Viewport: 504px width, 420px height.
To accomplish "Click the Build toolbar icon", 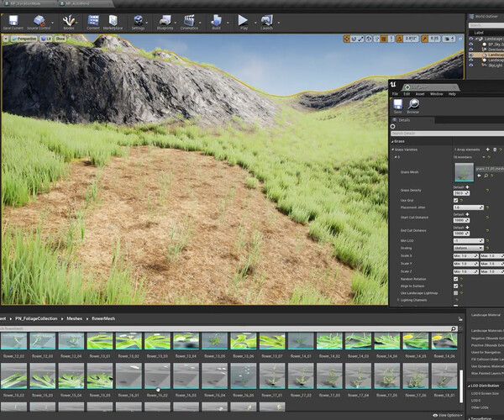I will [218, 21].
